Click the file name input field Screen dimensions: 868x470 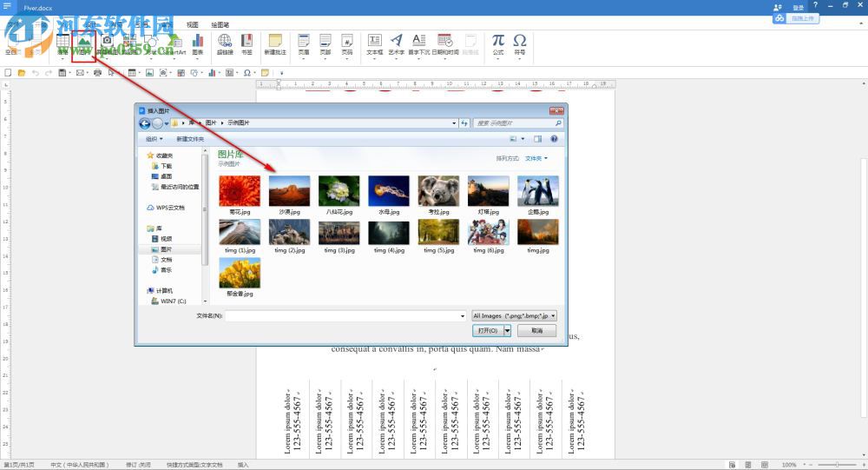pos(341,316)
